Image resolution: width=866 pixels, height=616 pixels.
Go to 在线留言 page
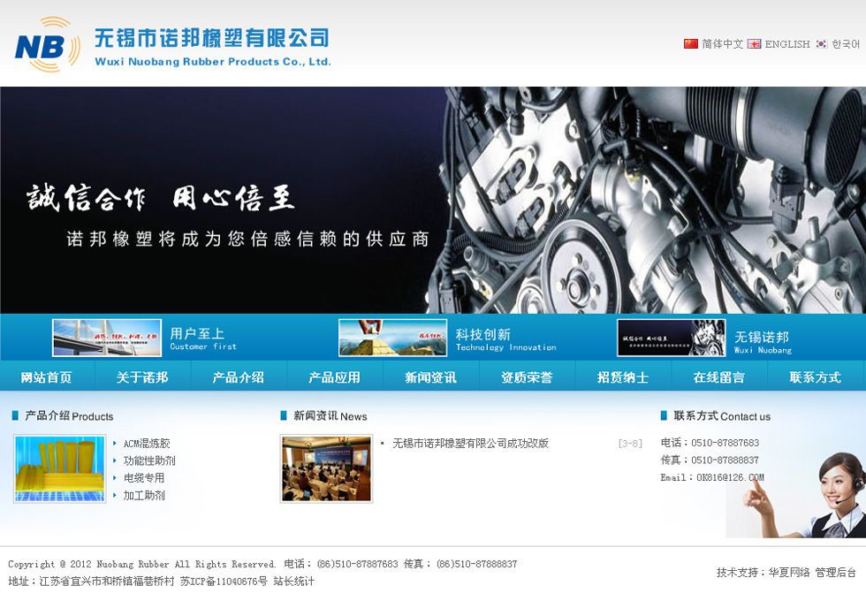pyautogui.click(x=718, y=377)
